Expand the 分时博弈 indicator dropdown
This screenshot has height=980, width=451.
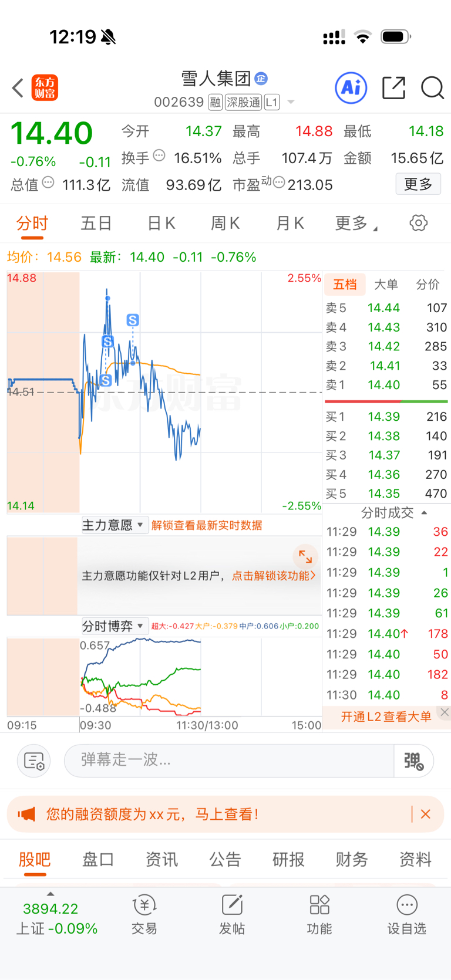113,626
